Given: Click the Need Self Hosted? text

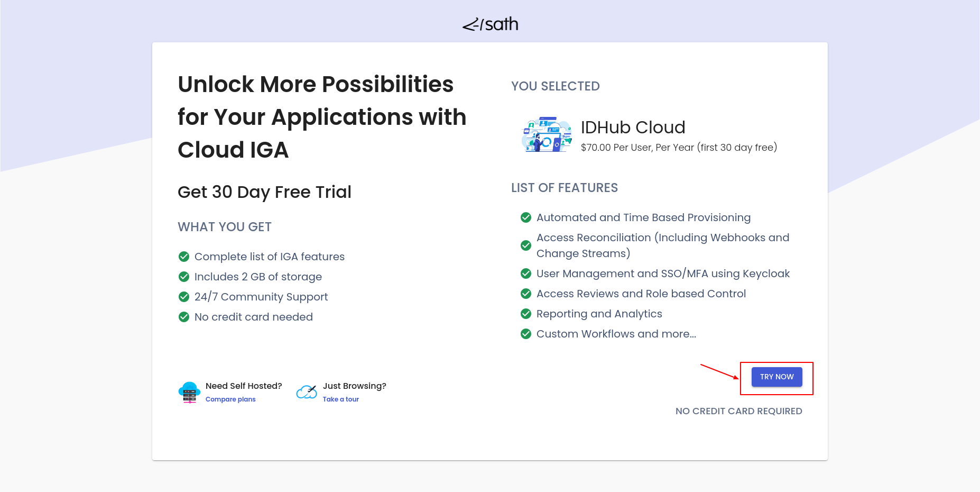Looking at the screenshot, I should pyautogui.click(x=244, y=386).
